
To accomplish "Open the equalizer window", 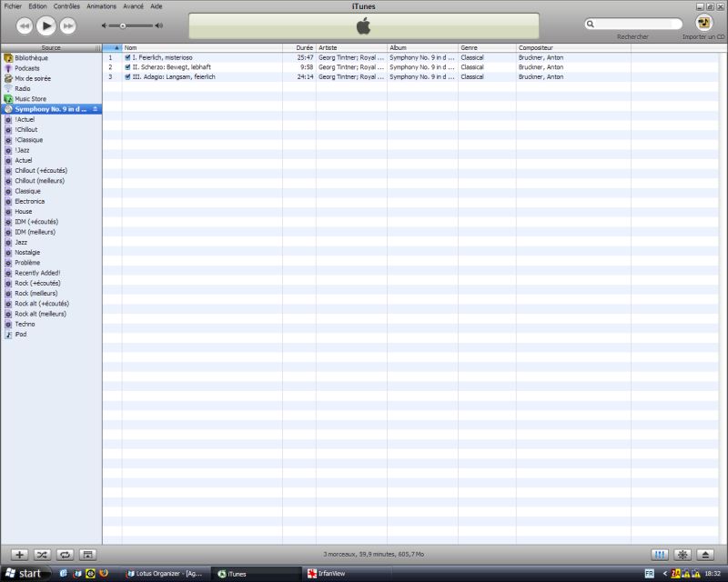I will [660, 554].
